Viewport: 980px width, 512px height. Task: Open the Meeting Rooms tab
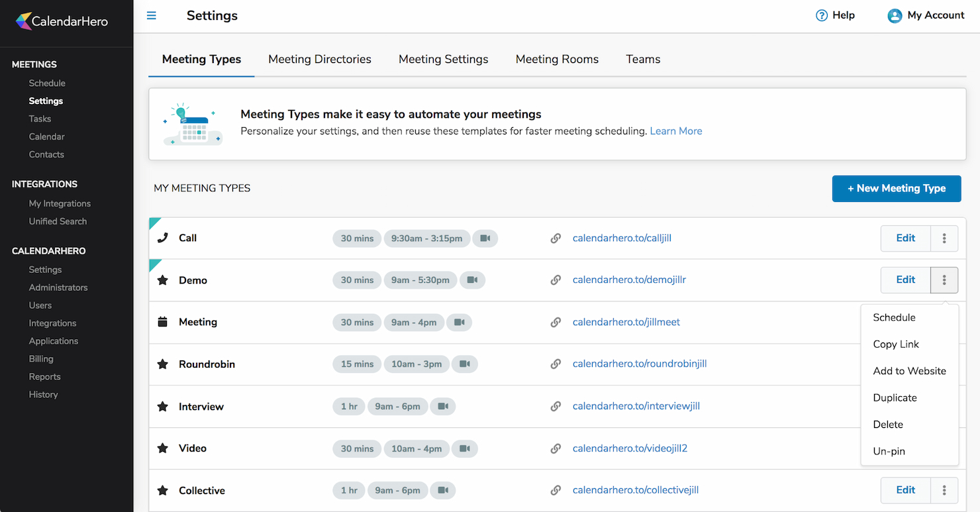click(x=557, y=59)
